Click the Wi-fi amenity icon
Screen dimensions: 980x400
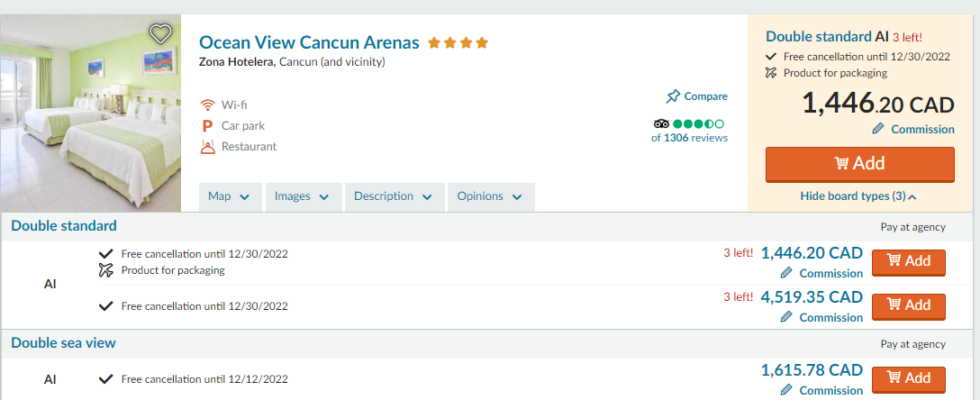coord(208,105)
